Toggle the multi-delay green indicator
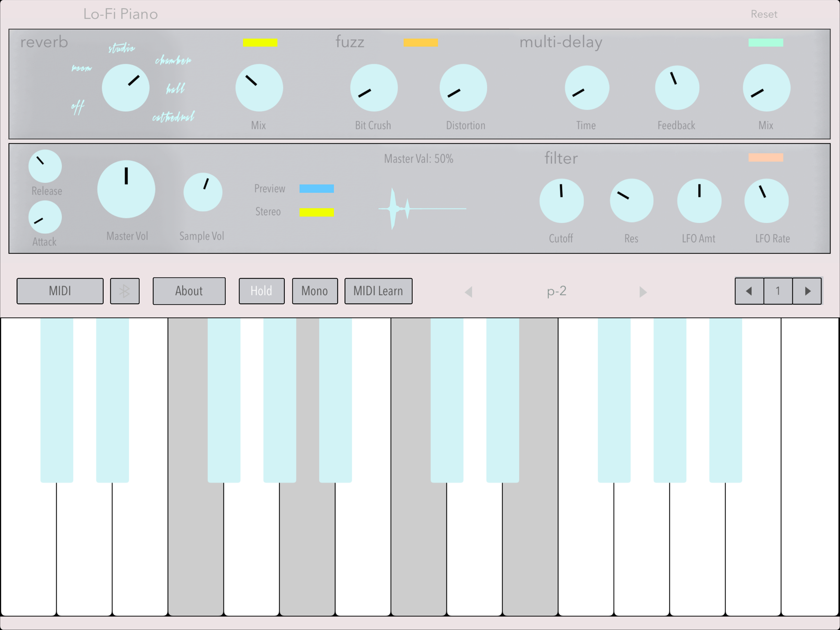Screen dimensions: 840x630 coord(766,42)
